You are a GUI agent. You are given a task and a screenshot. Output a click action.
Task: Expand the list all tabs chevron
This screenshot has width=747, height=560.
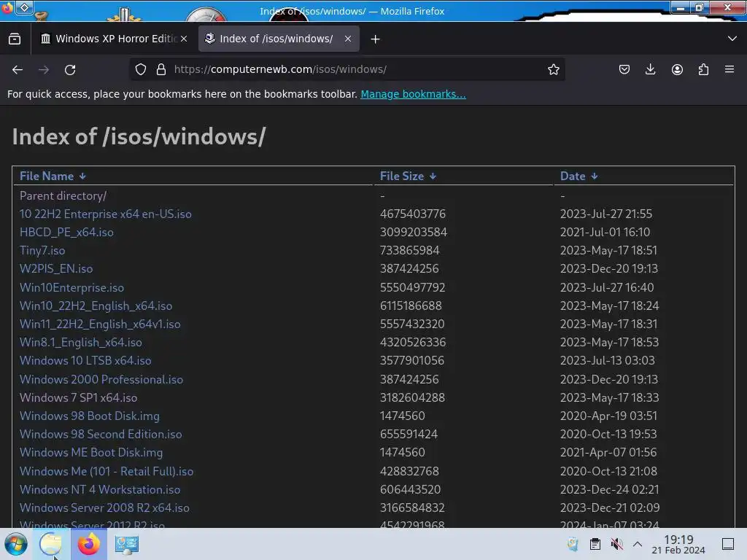732,39
